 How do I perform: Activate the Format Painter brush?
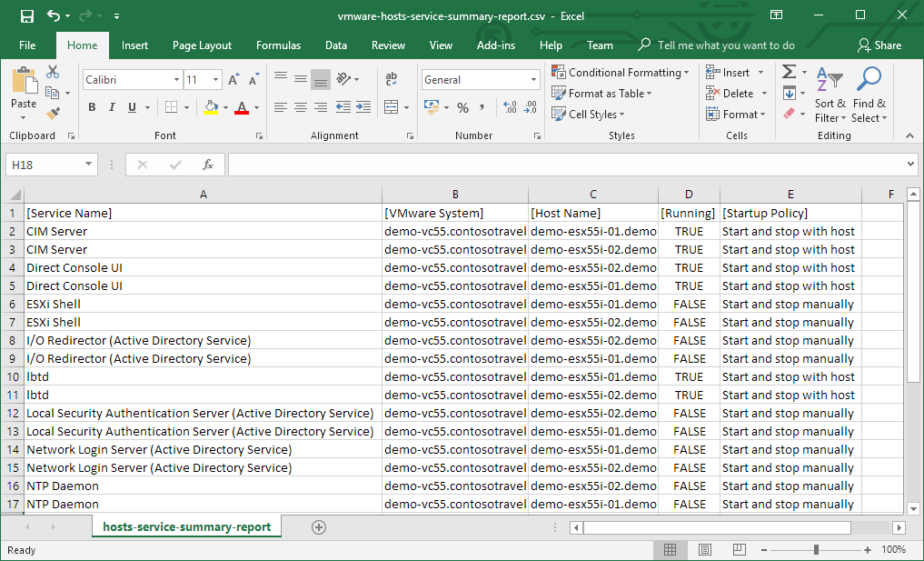(x=53, y=112)
